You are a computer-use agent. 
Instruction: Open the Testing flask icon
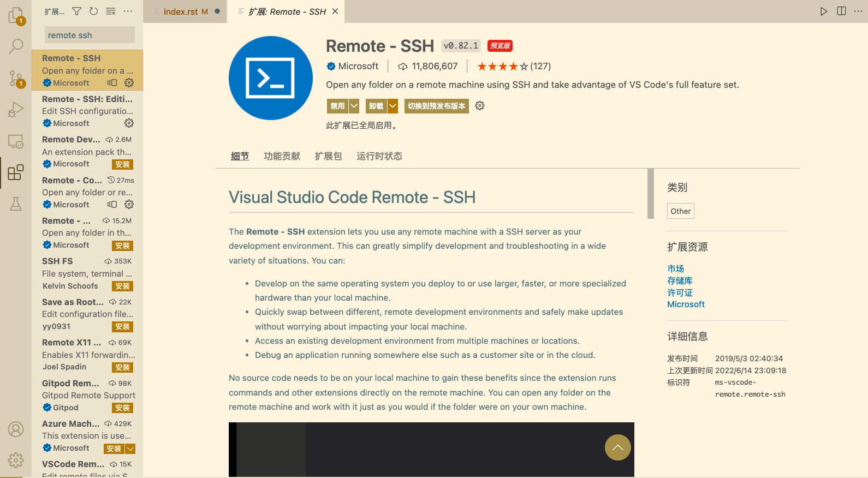point(16,204)
